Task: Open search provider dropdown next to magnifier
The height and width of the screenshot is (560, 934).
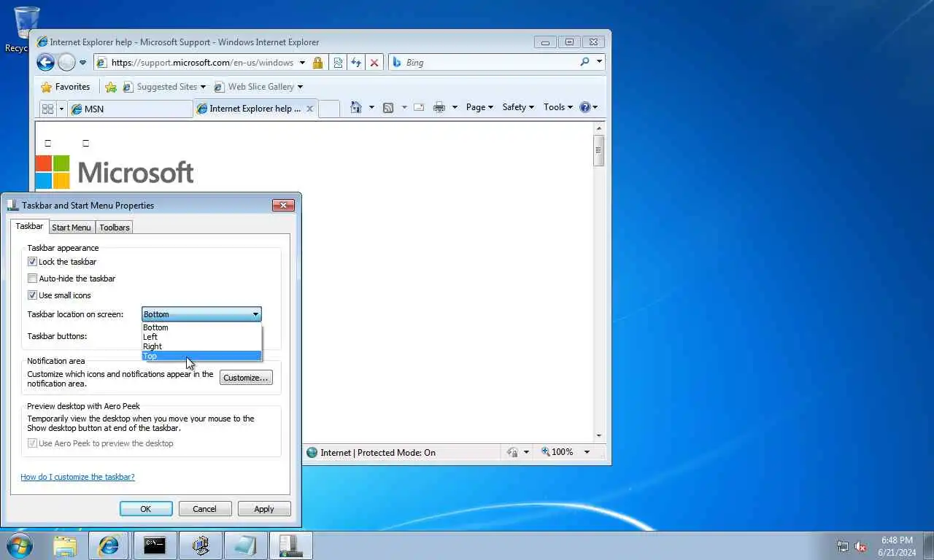Action: [599, 62]
